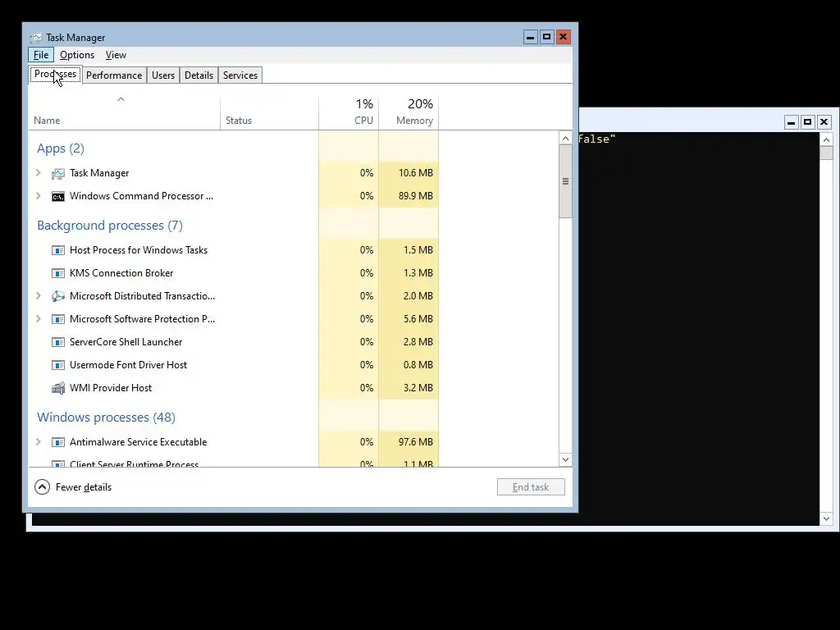Click the console window scroll up arrow
The height and width of the screenshot is (630, 840).
pos(827,139)
